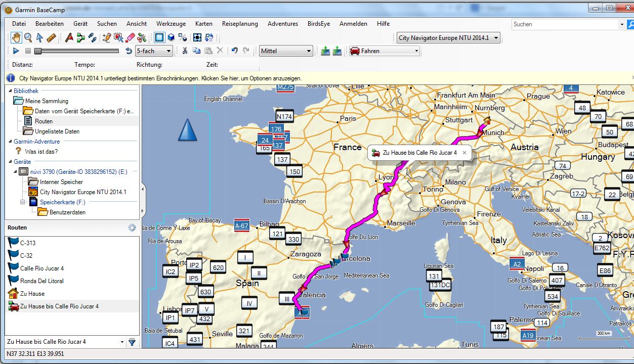This screenshot has height=364, width=634.
Task: Open the Ansicht menu
Action: pos(137,24)
